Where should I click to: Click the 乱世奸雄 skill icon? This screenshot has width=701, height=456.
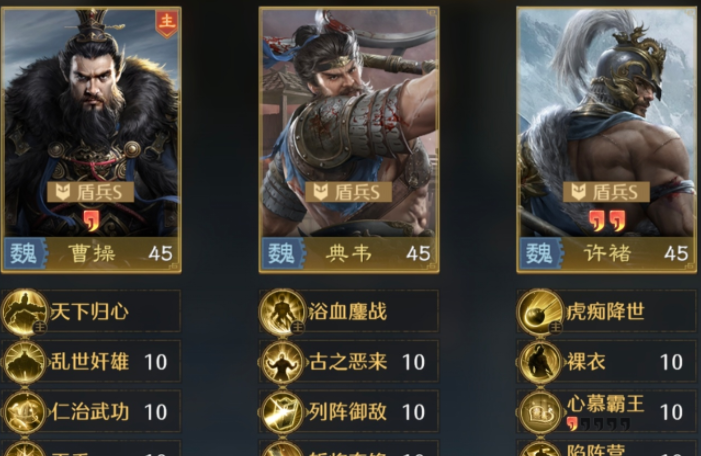[25, 362]
